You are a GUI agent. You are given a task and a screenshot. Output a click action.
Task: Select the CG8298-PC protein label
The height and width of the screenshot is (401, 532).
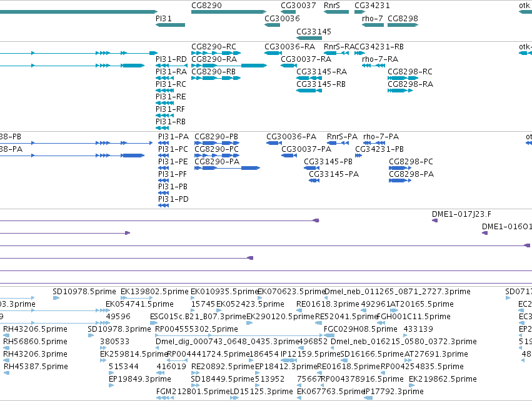(411, 162)
